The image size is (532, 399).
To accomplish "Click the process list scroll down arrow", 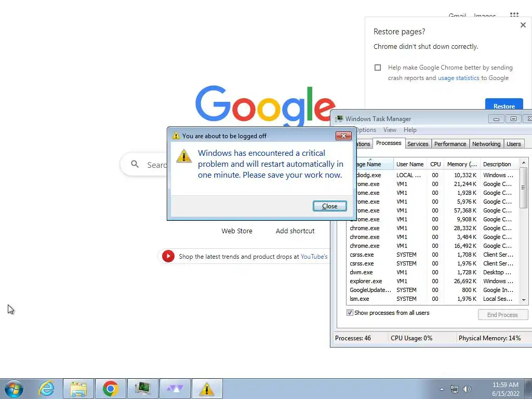I will pyautogui.click(x=524, y=300).
